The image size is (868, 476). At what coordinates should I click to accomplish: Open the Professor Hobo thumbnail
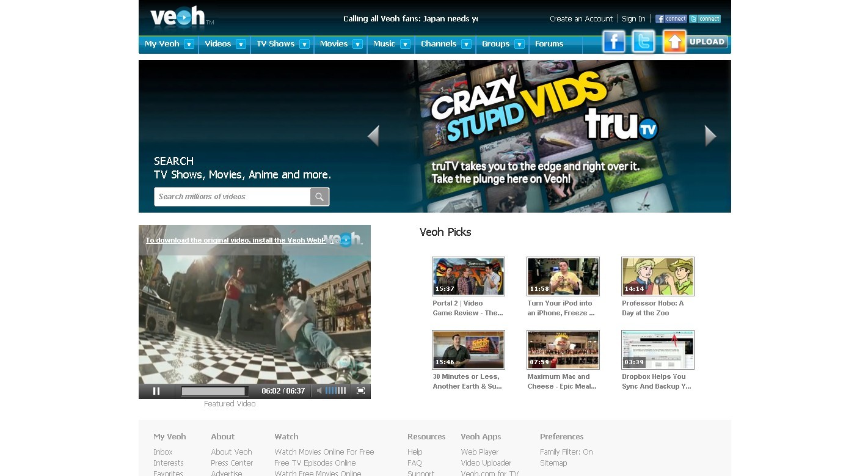pyautogui.click(x=658, y=276)
